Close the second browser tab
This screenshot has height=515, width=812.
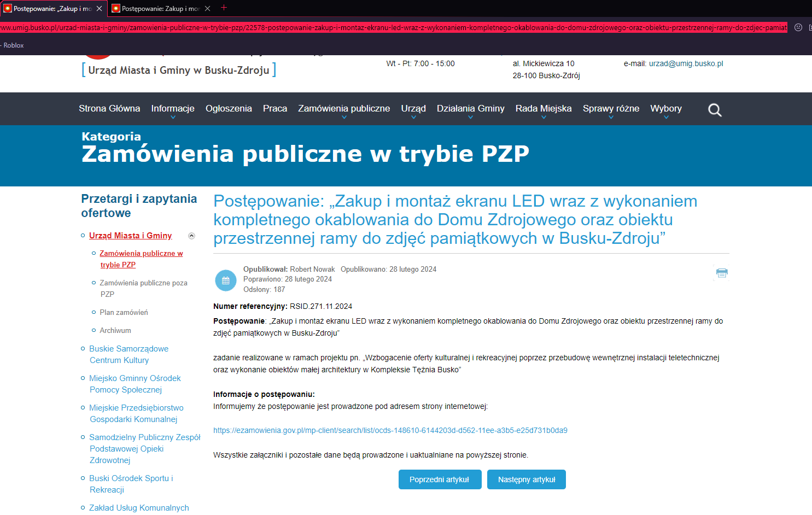[207, 9]
